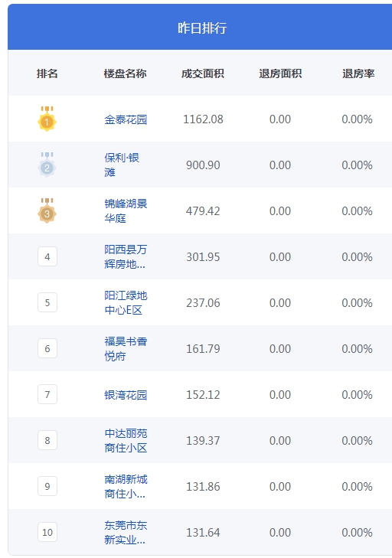
Task: Click the rank 5 number badge
Action: 47,302
